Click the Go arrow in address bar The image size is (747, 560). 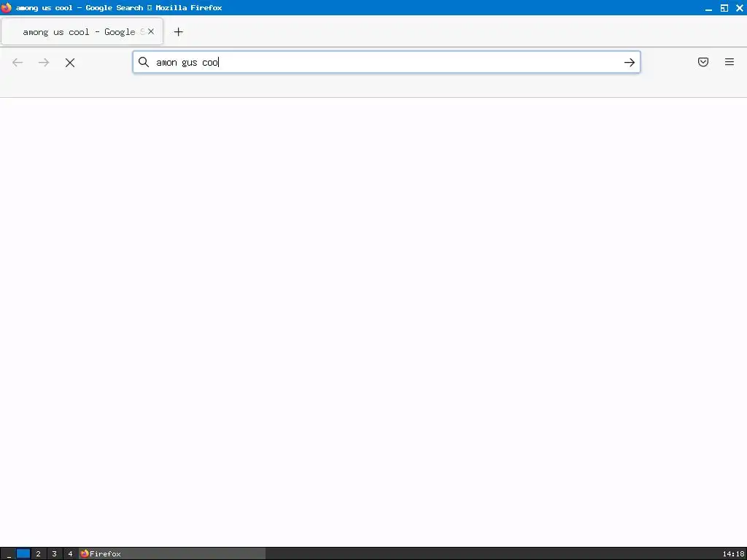click(630, 63)
